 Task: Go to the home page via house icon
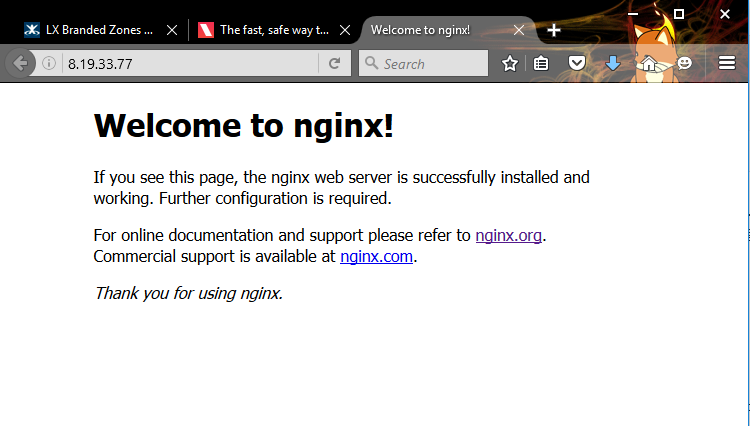click(x=649, y=63)
